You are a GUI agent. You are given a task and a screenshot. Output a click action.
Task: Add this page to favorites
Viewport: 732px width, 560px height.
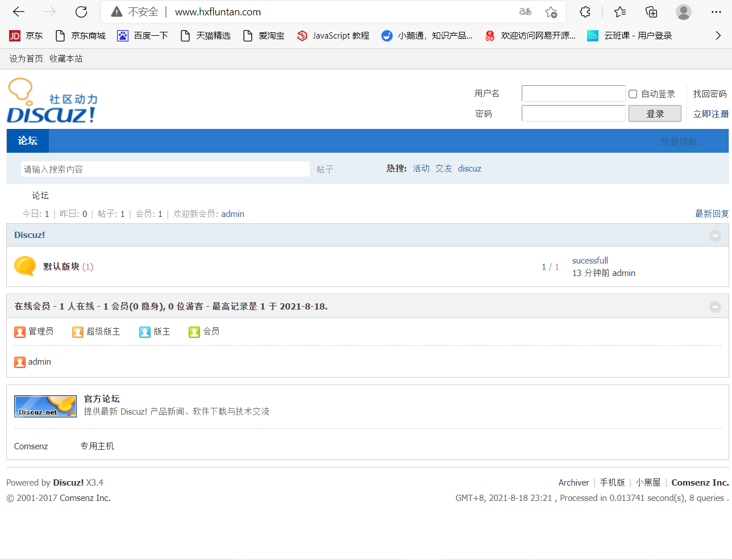pyautogui.click(x=551, y=12)
